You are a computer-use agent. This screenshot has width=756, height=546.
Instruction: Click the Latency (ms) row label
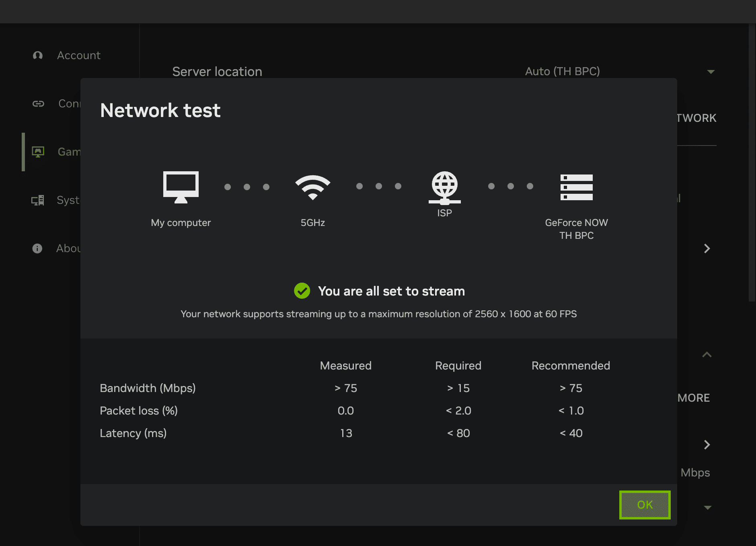(133, 433)
